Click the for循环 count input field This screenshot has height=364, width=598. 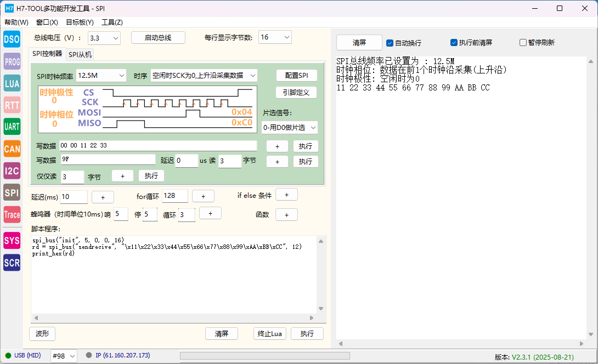pos(174,196)
